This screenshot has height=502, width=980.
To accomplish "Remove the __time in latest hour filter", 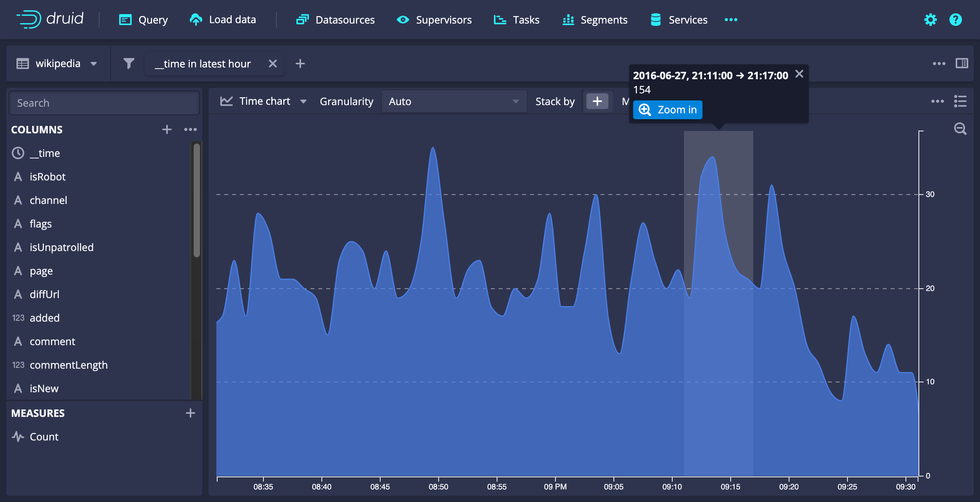I will click(x=273, y=64).
